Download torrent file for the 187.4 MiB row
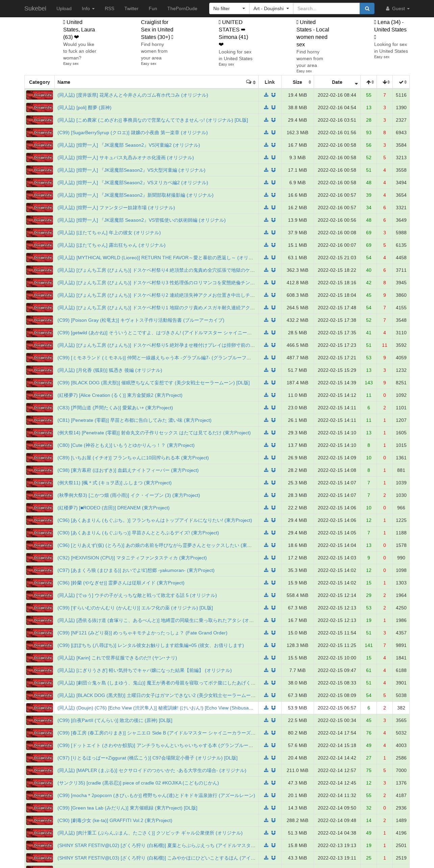 coord(266,383)
